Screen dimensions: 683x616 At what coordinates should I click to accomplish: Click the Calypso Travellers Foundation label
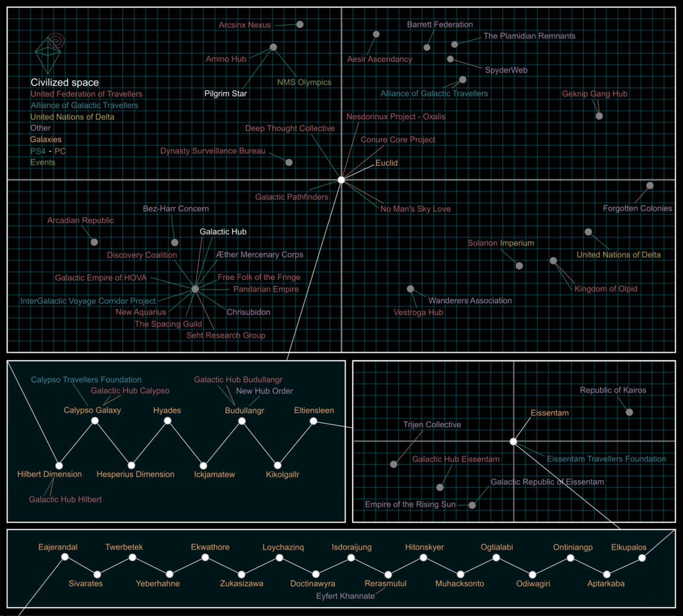[86, 380]
